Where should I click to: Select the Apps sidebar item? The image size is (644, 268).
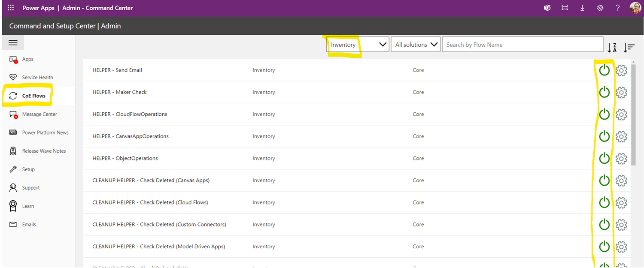click(27, 59)
